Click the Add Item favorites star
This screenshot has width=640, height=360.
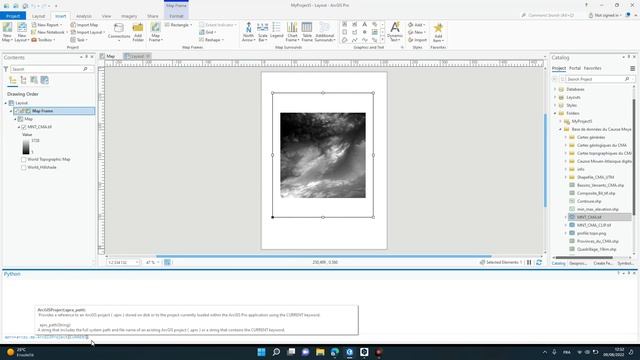tap(438, 32)
